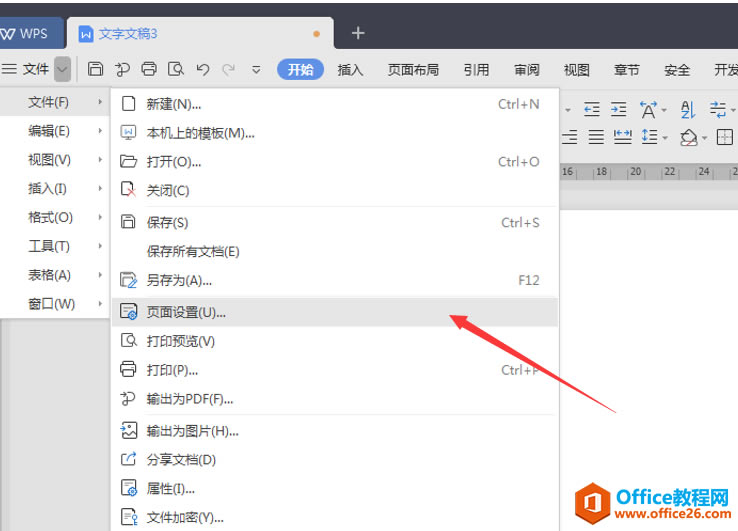Add a new tab with plus button
The width and height of the screenshot is (738, 531).
358,33
